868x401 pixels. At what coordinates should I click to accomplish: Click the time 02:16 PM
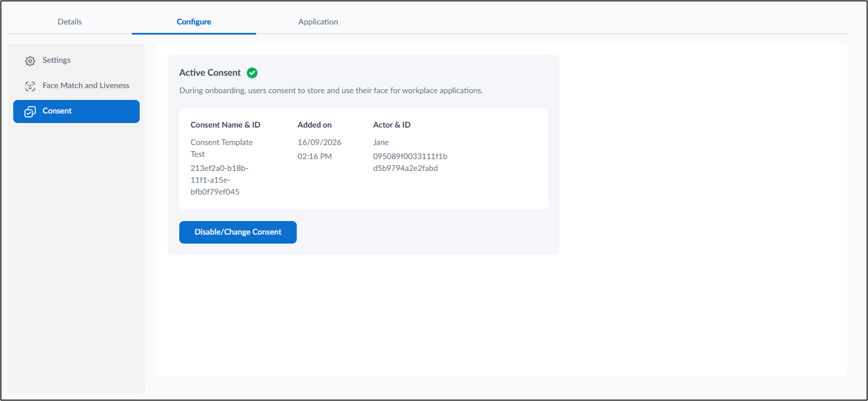pos(315,157)
